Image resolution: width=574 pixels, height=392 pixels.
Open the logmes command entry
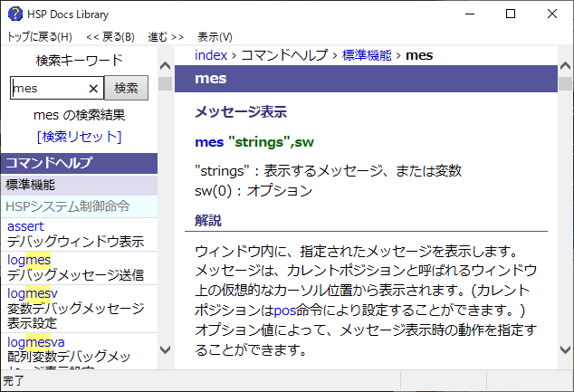[29, 260]
